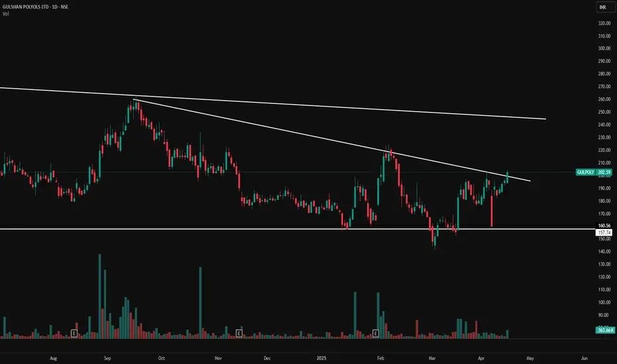The width and height of the screenshot is (617, 364).
Task: Select the 157.74 horizontal line price label
Action: (x=604, y=232)
